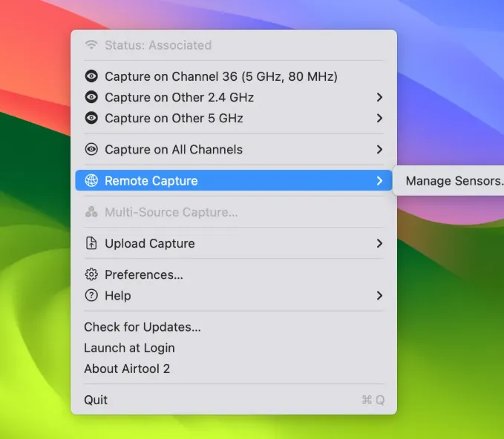Click the eye icon beside Capture on Other 5 GHz
Screen dimensions: 504x439
[x=91, y=118]
